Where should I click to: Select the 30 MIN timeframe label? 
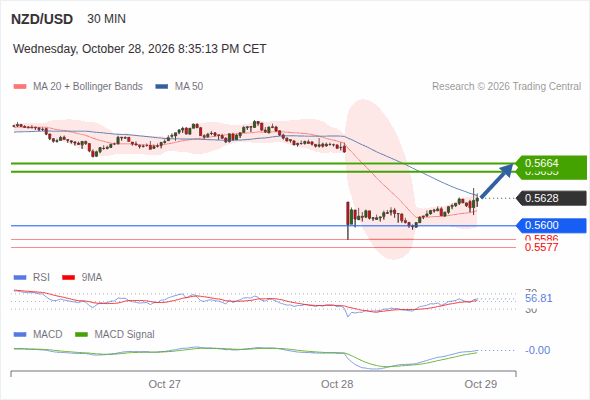click(106, 19)
